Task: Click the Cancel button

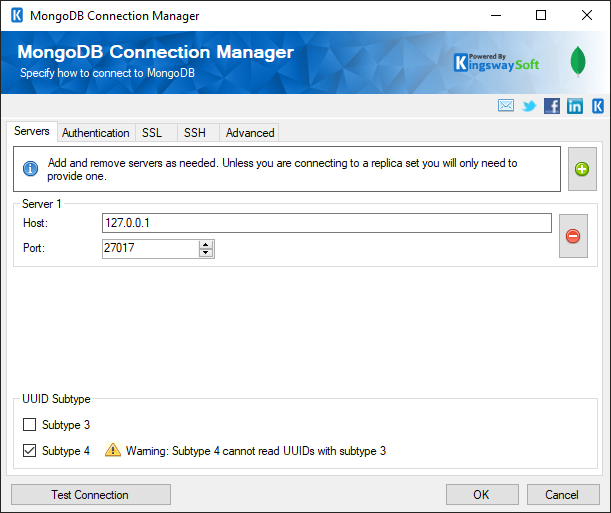Action: [563, 495]
